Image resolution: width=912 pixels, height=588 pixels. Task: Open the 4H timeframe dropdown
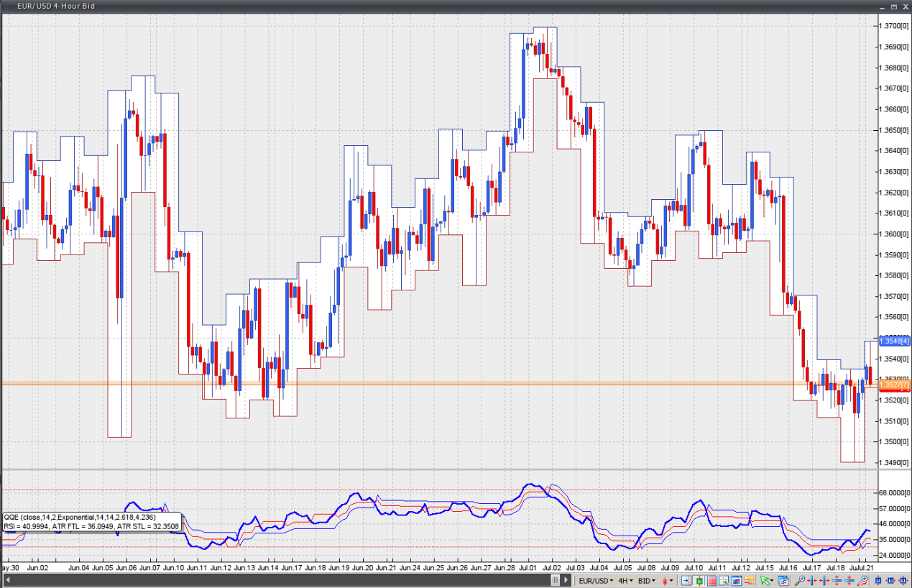point(625,580)
